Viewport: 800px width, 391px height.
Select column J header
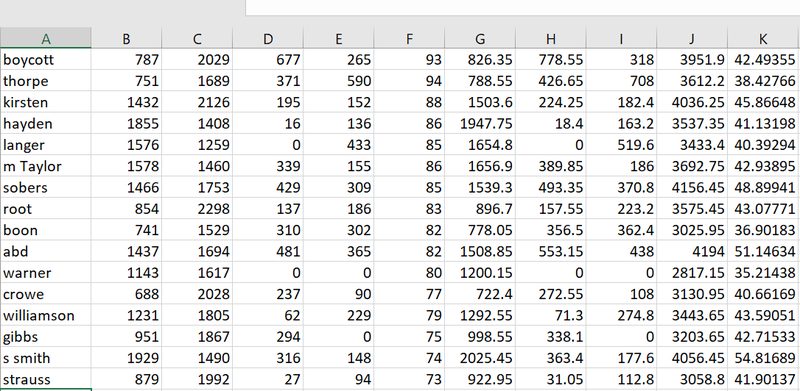[x=692, y=38]
